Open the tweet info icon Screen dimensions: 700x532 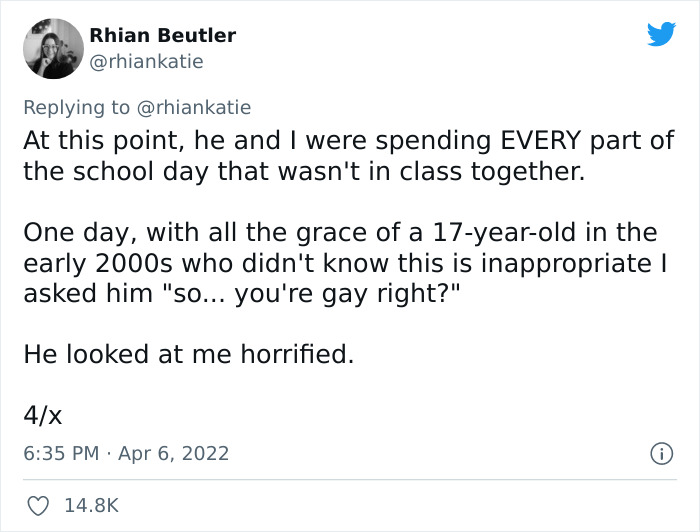pos(660,453)
